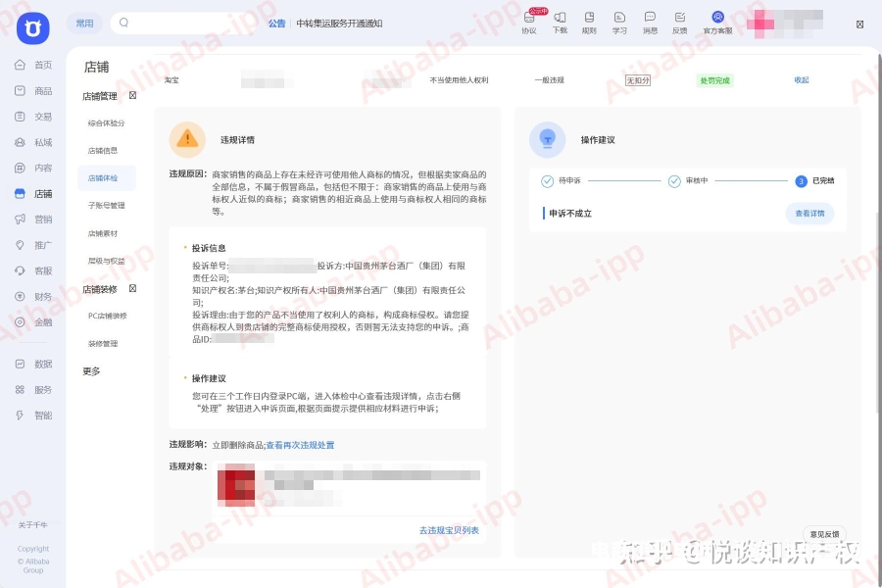Image resolution: width=882 pixels, height=588 pixels.
Task: Open 去违规宝贝列表 link
Action: (x=449, y=530)
